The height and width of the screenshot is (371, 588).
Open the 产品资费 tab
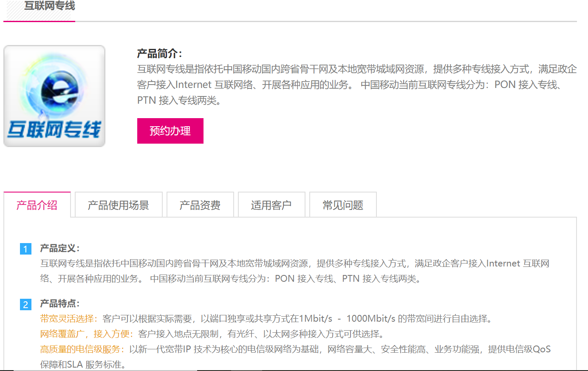[x=200, y=205]
